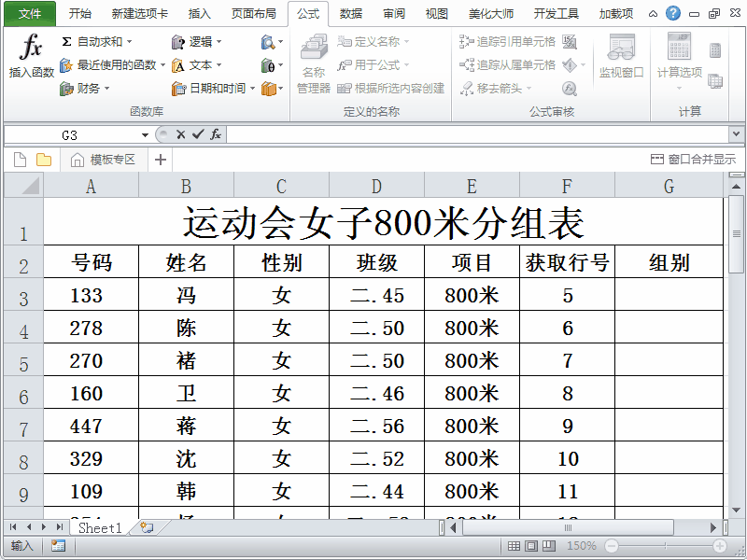
Task: Open the Watch Window (监视窗口)
Action: (x=621, y=56)
